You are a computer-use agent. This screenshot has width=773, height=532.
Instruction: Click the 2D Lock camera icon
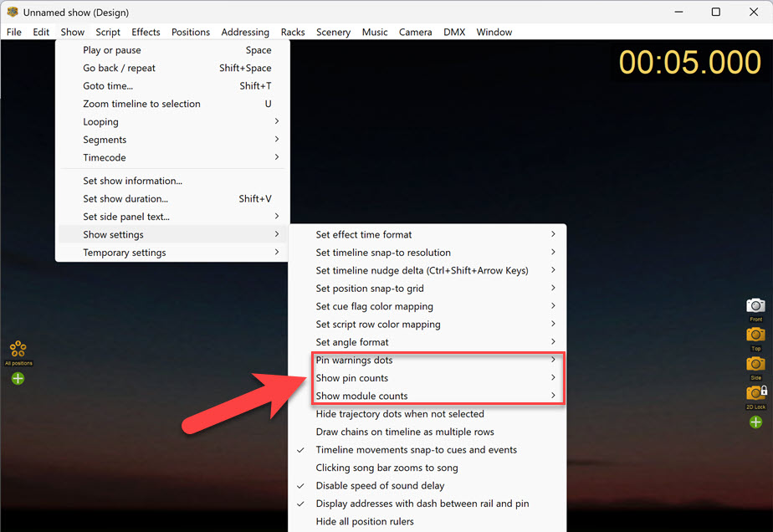pos(755,392)
